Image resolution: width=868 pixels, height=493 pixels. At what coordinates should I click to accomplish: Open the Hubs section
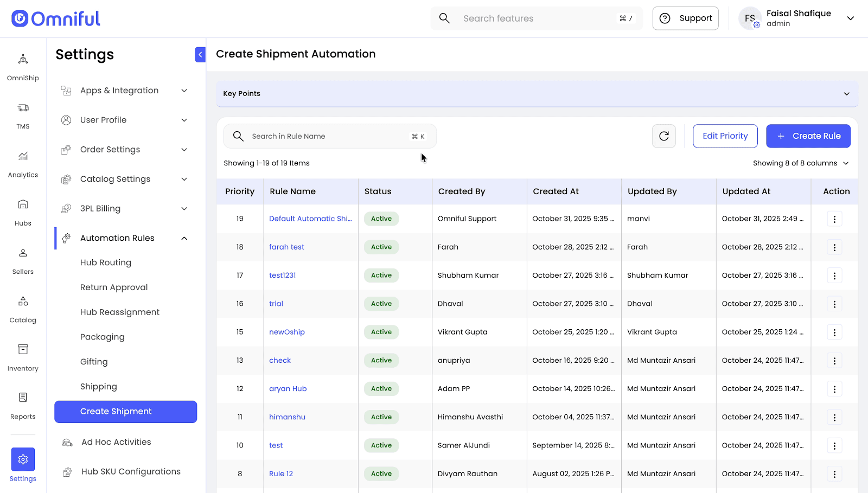coord(23,212)
